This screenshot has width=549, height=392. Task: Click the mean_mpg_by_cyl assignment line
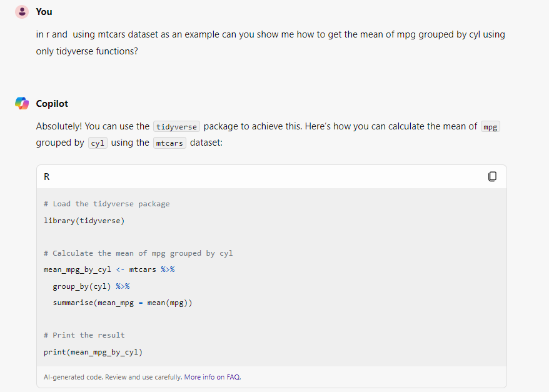pyautogui.click(x=109, y=269)
